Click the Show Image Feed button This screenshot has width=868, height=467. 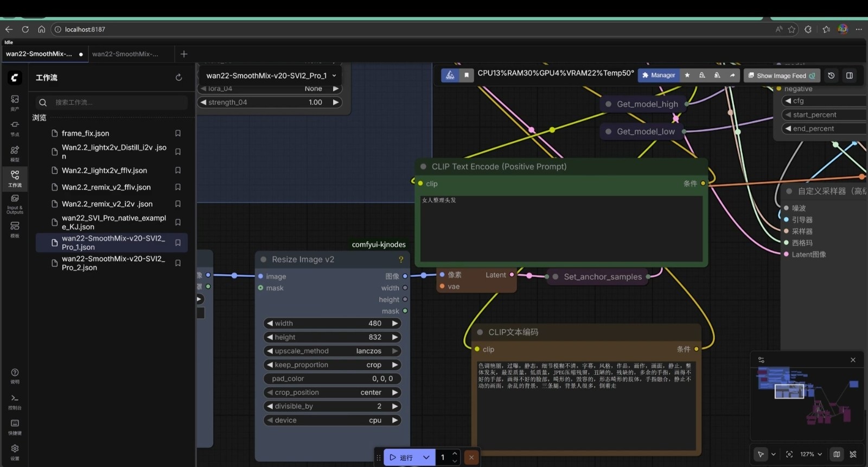(781, 75)
